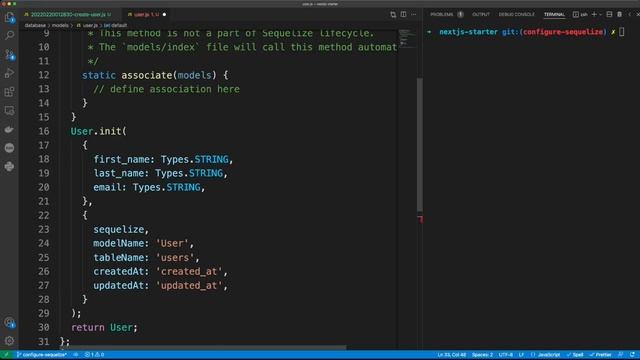
Task: Open the Search view in activity bar
Action: click(x=9, y=36)
